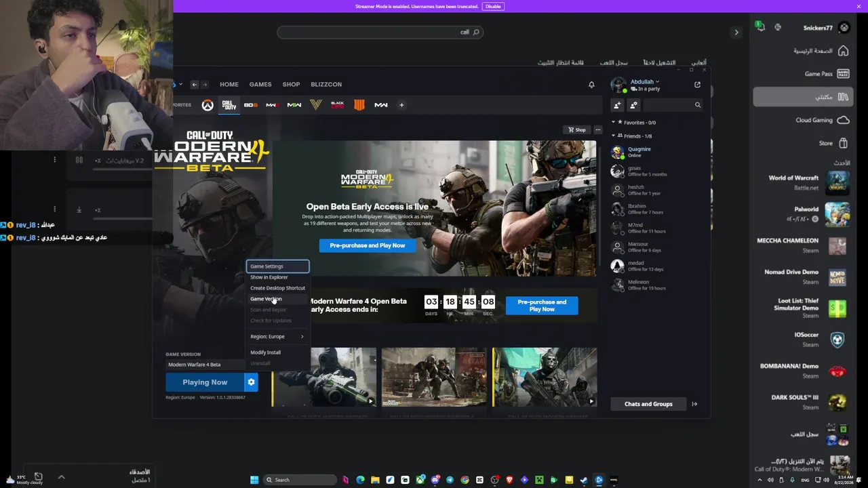This screenshot has height=488, width=868.
Task: Disable Streamer Mode
Action: (x=493, y=6)
